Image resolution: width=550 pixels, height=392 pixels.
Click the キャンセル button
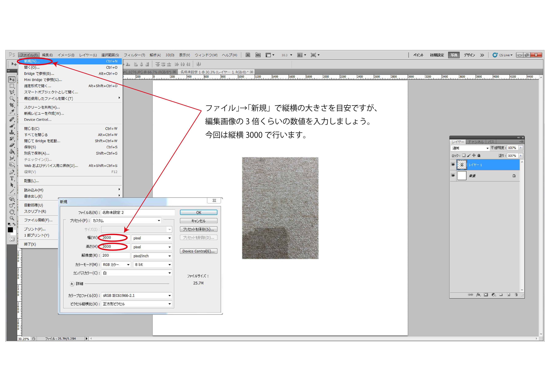[x=198, y=221]
